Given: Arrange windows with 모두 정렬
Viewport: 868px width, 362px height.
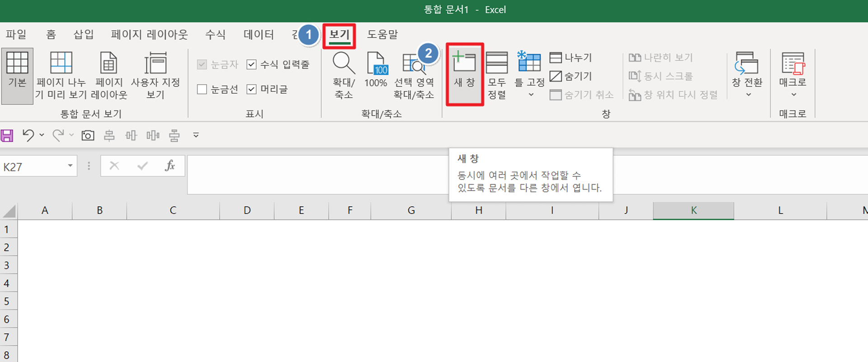Looking at the screenshot, I should pos(496,76).
